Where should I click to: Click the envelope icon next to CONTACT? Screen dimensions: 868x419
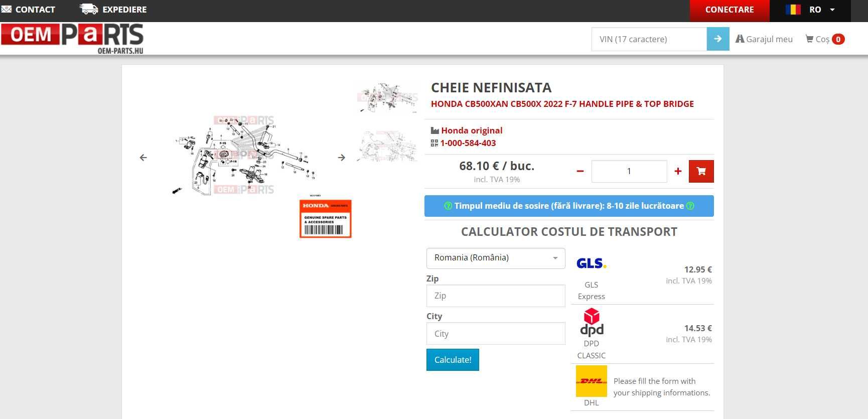point(7,9)
